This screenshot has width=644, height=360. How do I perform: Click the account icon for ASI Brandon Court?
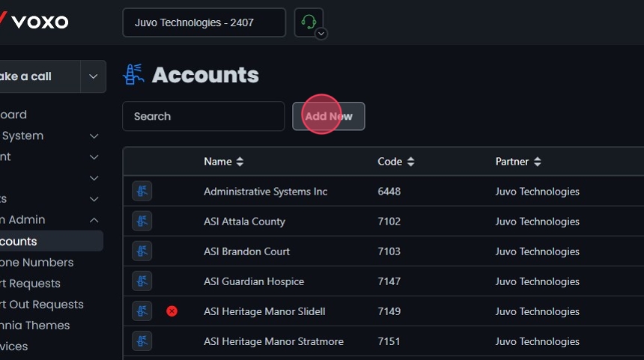pos(142,251)
